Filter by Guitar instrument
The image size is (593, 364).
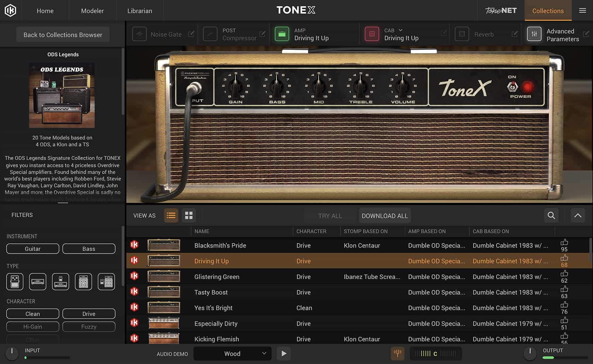tap(33, 249)
